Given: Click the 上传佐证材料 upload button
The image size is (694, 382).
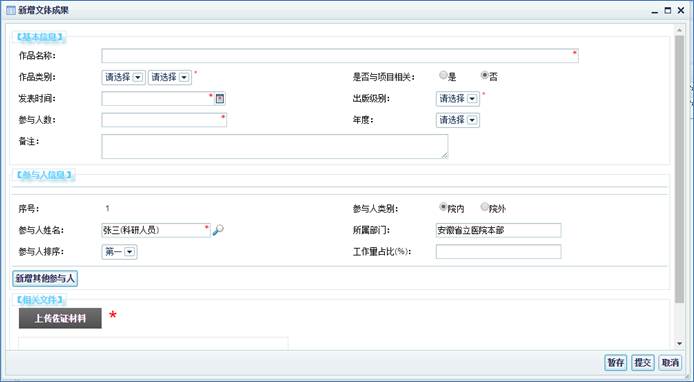Looking at the screenshot, I should click(x=60, y=318).
